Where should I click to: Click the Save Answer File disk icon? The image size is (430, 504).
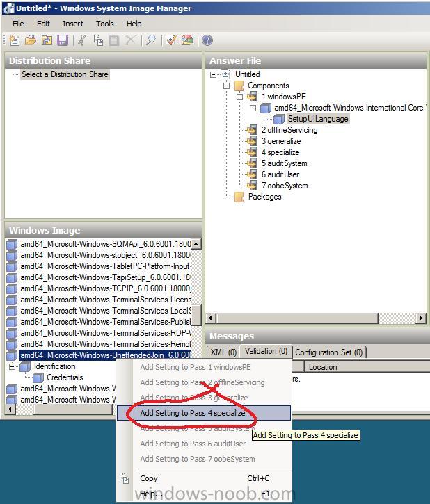click(x=63, y=40)
